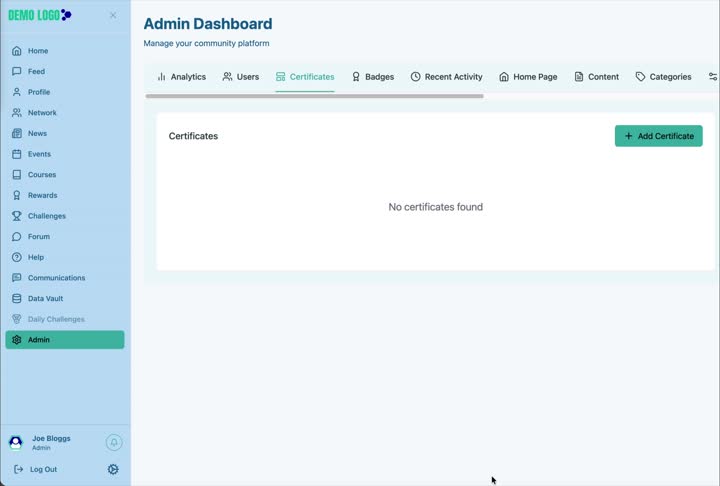Click the Admin Dashboard heading
The height and width of the screenshot is (486, 720).
coord(208,24)
